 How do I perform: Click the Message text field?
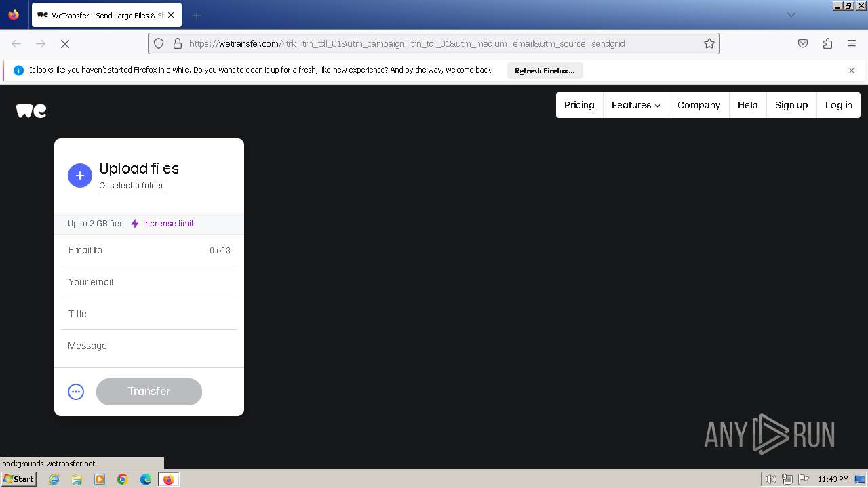coord(149,346)
